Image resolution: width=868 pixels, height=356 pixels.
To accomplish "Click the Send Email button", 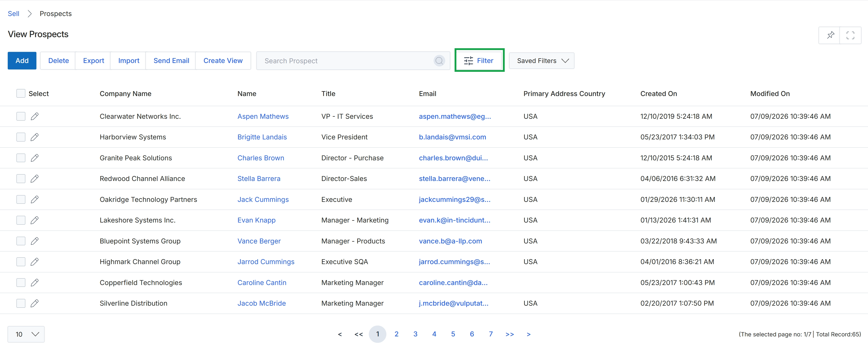I will tap(171, 61).
